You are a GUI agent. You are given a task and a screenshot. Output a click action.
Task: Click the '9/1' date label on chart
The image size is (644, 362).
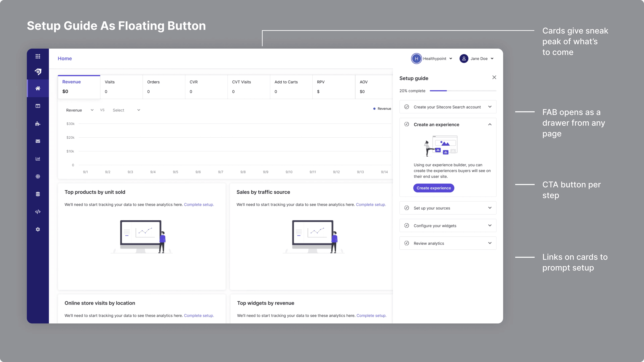click(x=85, y=172)
